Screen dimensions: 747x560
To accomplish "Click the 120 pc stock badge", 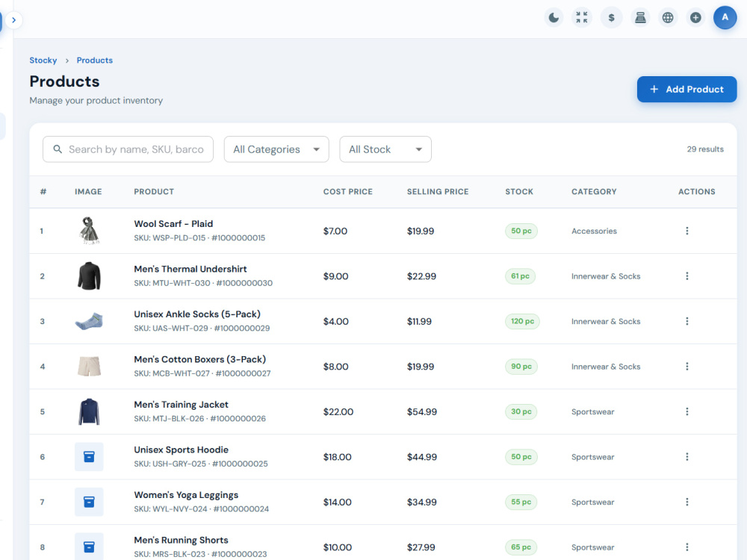I will 522,321.
